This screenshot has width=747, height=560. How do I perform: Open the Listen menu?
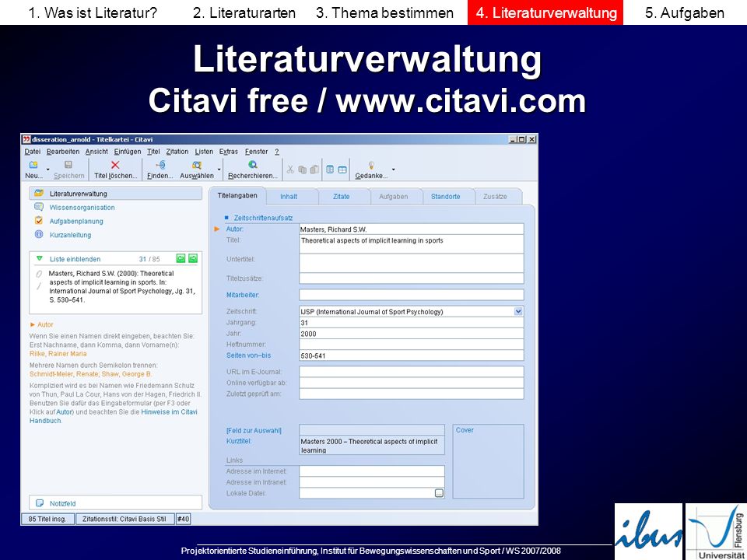click(x=204, y=152)
